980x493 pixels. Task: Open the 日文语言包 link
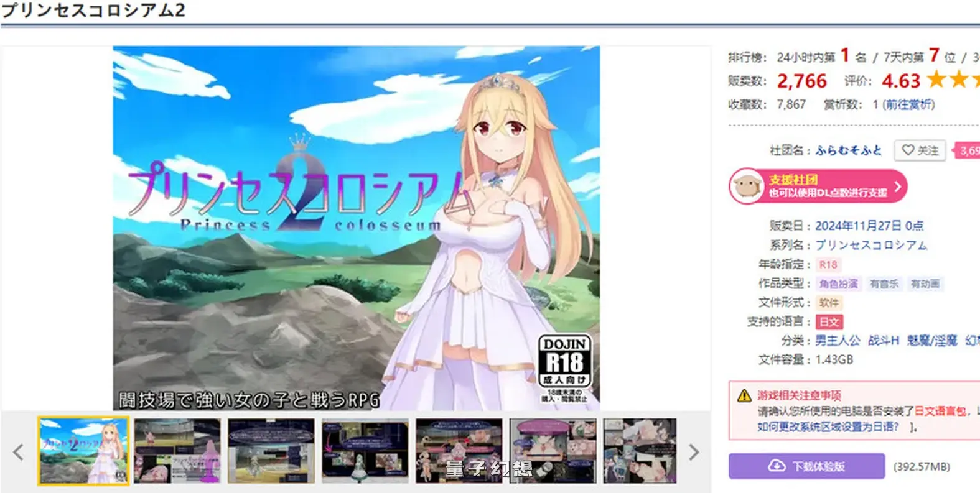click(940, 411)
